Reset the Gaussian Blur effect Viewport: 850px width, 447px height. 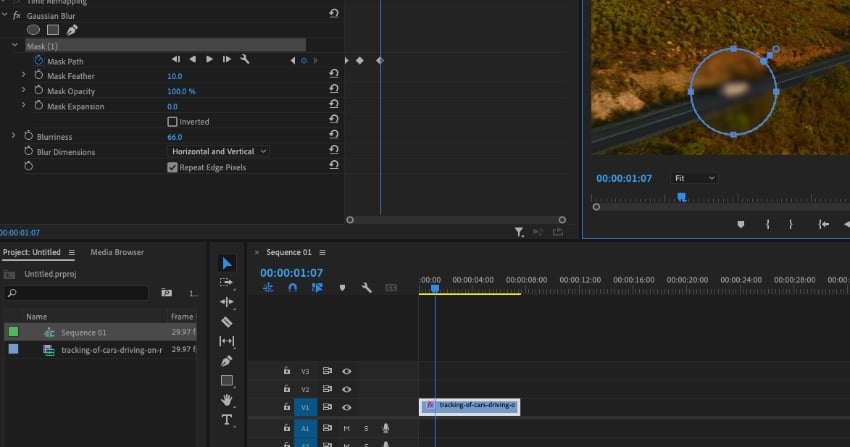(x=334, y=13)
